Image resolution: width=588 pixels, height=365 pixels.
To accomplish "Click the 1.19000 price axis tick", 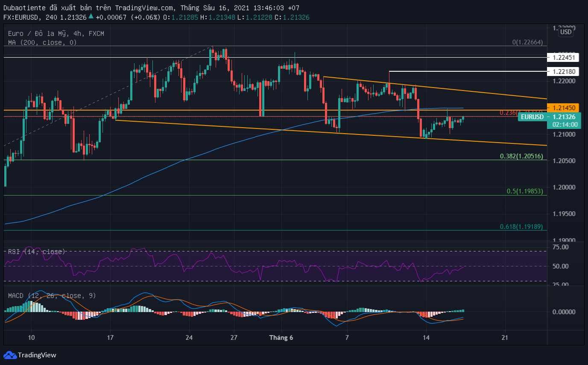I will pos(565,240).
